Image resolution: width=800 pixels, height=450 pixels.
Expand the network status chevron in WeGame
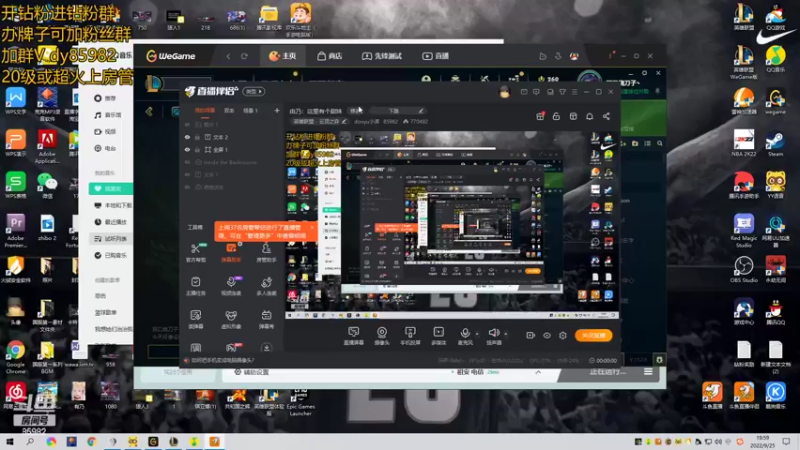(x=538, y=372)
